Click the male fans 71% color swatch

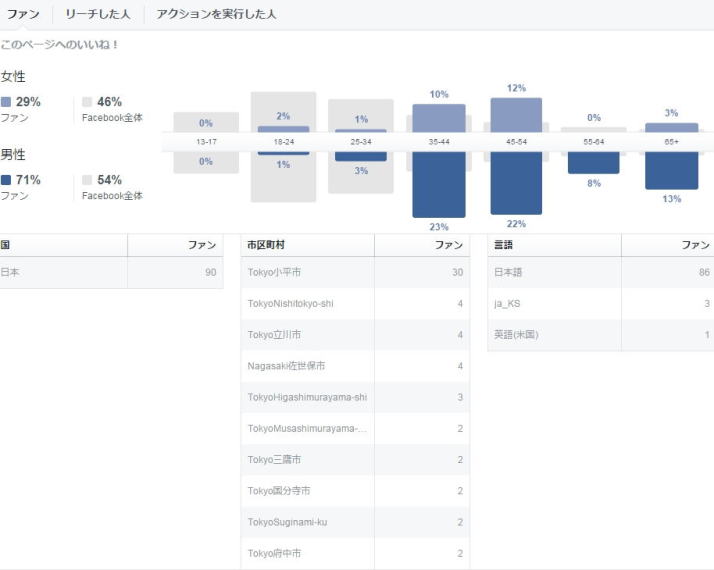[x=6, y=180]
